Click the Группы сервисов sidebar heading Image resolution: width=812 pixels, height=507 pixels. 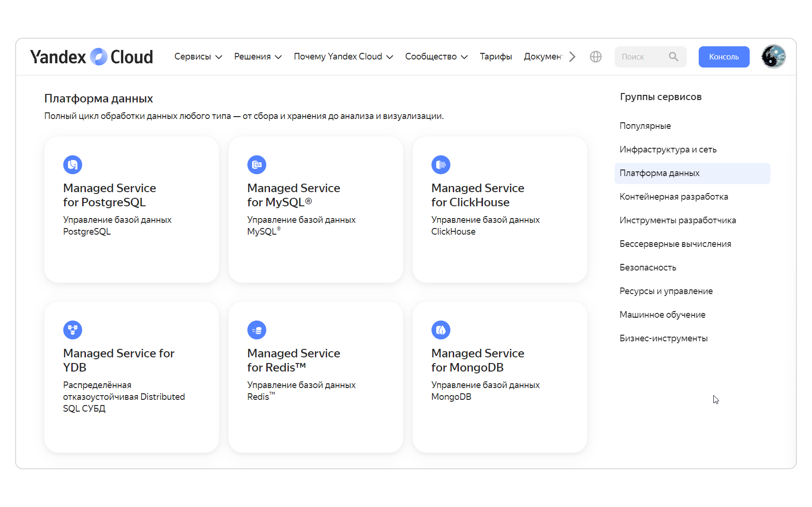coord(660,97)
